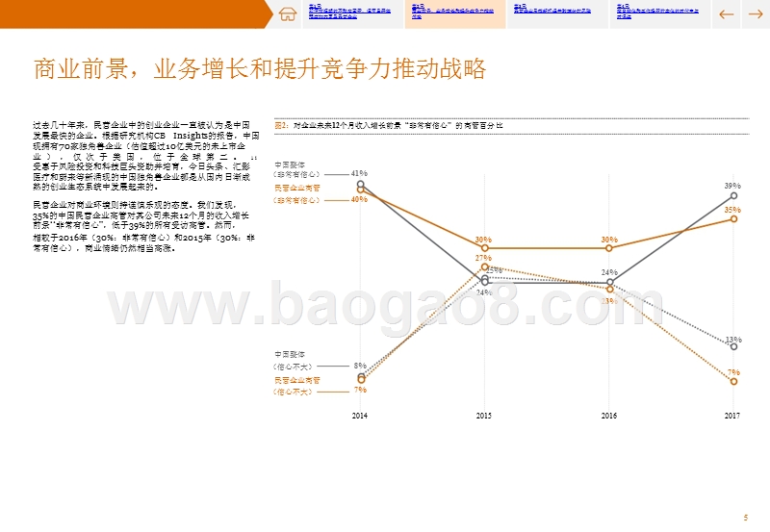Image resolution: width=770 pixels, height=532 pixels.
Task: Click the gray 39% data point at 2017
Action: (733, 196)
